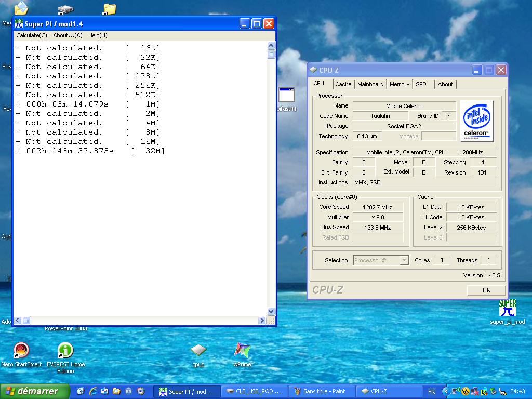Click the Not calculated 16K line
The height and width of the screenshot is (399, 532).
(x=87, y=48)
